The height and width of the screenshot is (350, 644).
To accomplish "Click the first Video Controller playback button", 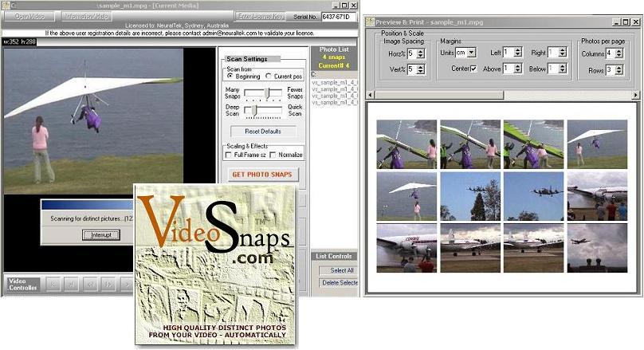I will pos(53,283).
